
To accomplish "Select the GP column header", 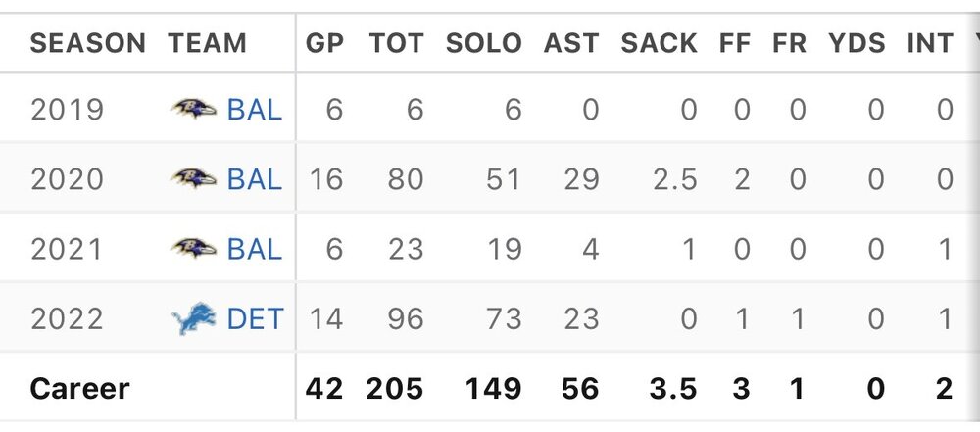I will [324, 44].
